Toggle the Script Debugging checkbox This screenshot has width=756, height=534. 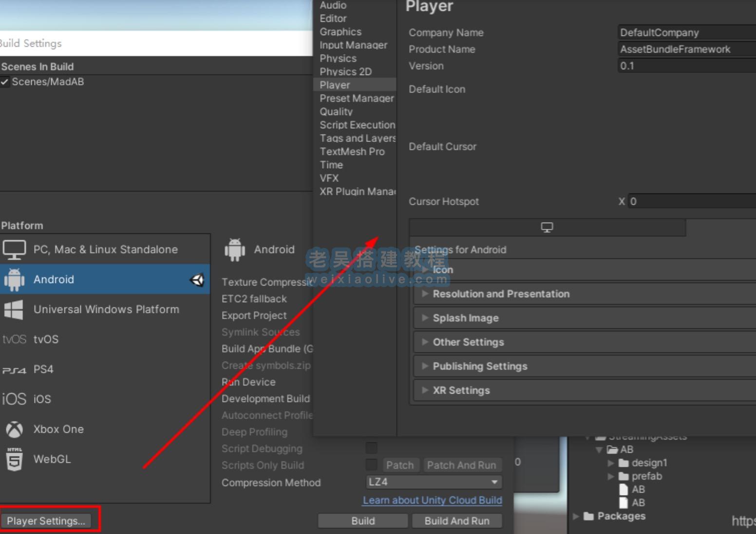[x=371, y=448]
